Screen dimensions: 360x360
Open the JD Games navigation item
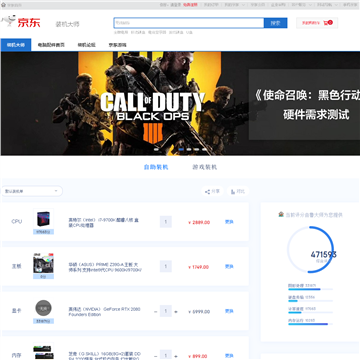(117, 45)
